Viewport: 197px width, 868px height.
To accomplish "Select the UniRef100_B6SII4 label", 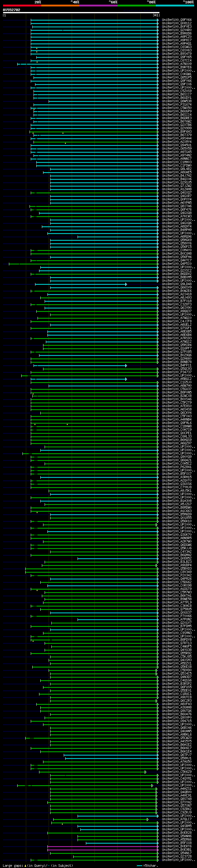I will (176, 115).
